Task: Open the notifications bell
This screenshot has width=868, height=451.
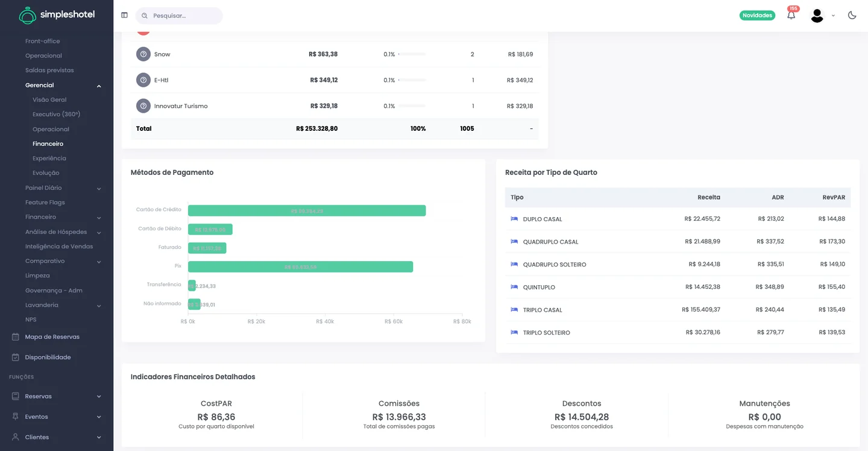Action: coord(791,15)
